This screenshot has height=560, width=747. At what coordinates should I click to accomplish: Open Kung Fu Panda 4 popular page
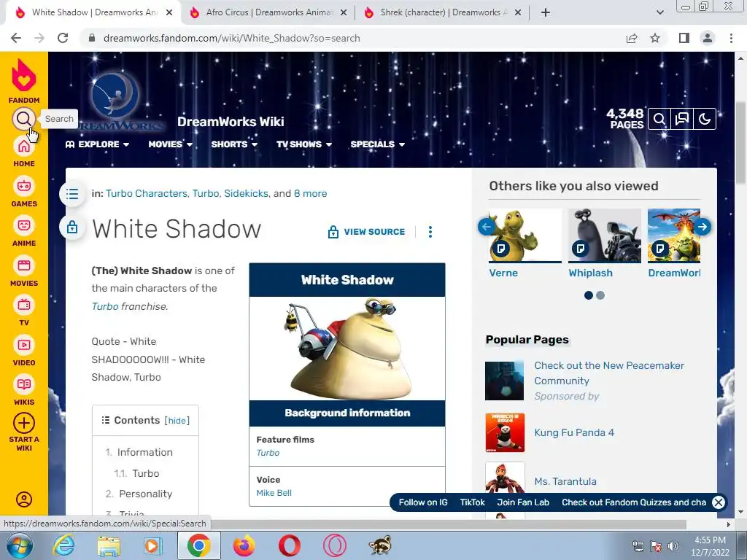point(574,433)
